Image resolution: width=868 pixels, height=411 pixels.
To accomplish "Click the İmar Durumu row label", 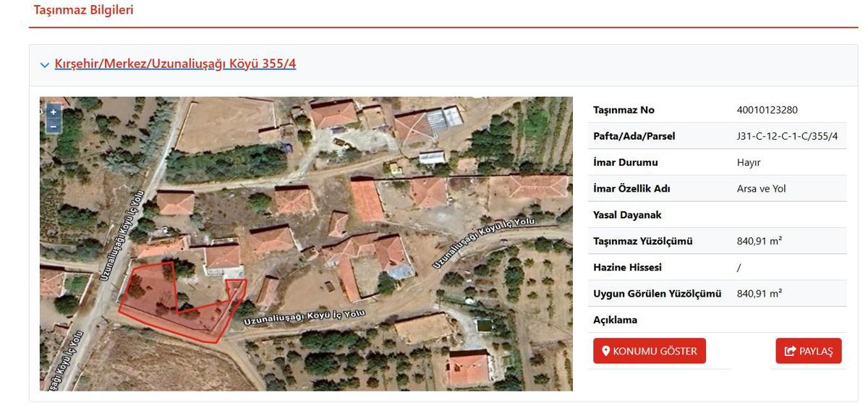I will tap(626, 162).
